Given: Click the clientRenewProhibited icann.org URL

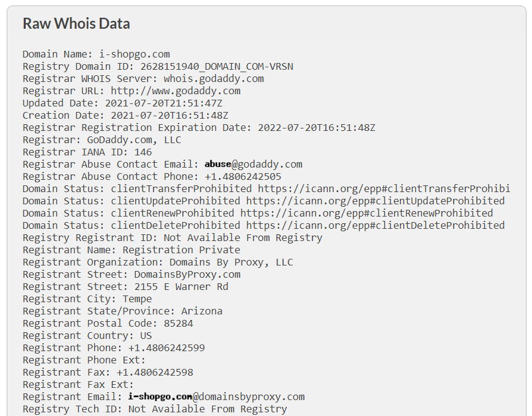Looking at the screenshot, I should click(366, 213).
